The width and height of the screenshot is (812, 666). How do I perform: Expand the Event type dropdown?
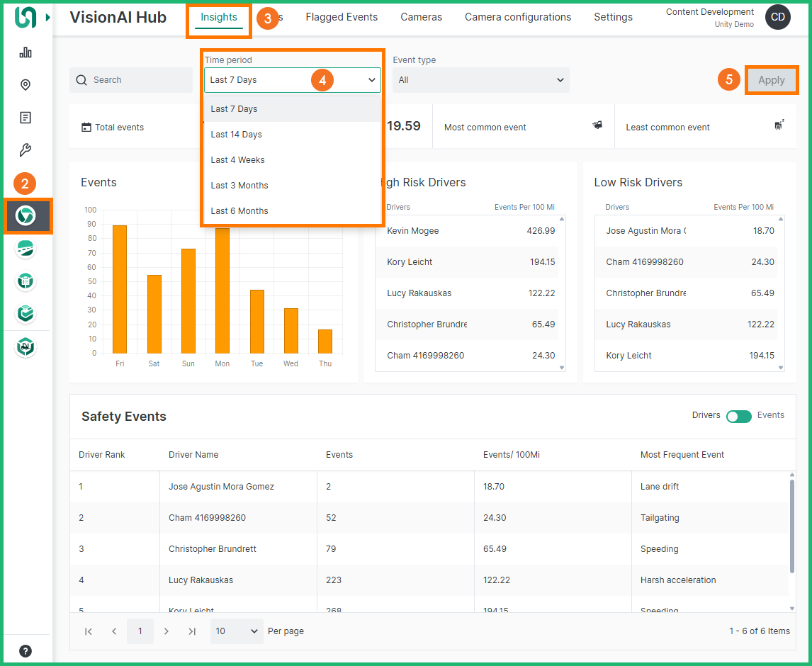click(480, 80)
